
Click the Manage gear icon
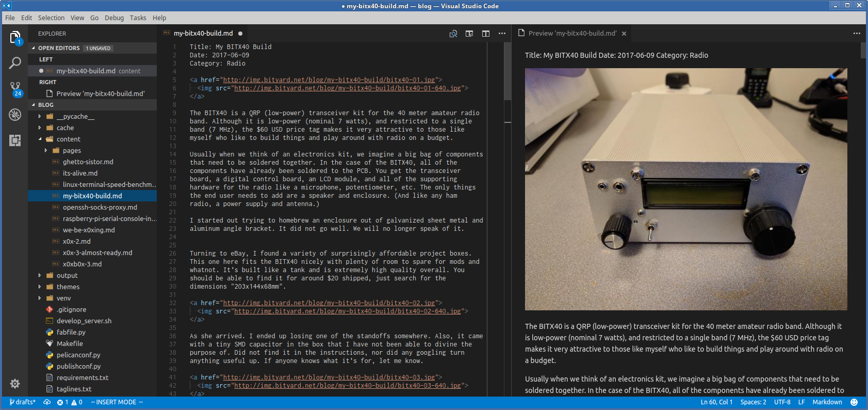(15, 383)
